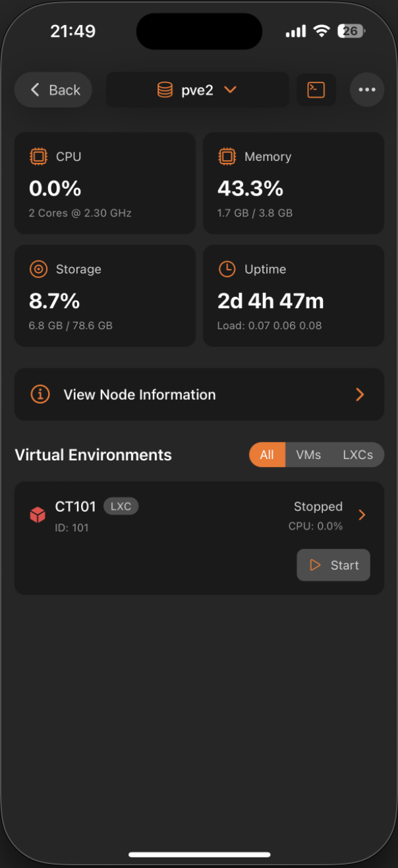Click the Storage target icon
Viewport: 398px width, 868px height.
38,269
